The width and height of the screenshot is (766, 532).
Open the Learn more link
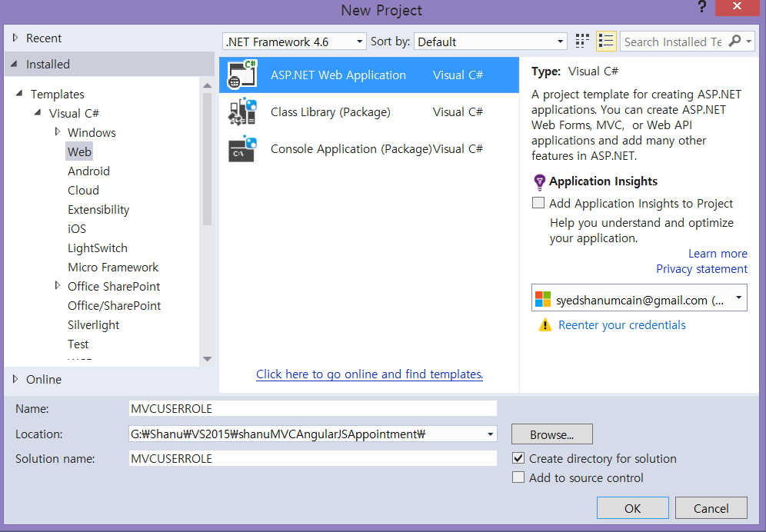click(x=717, y=254)
